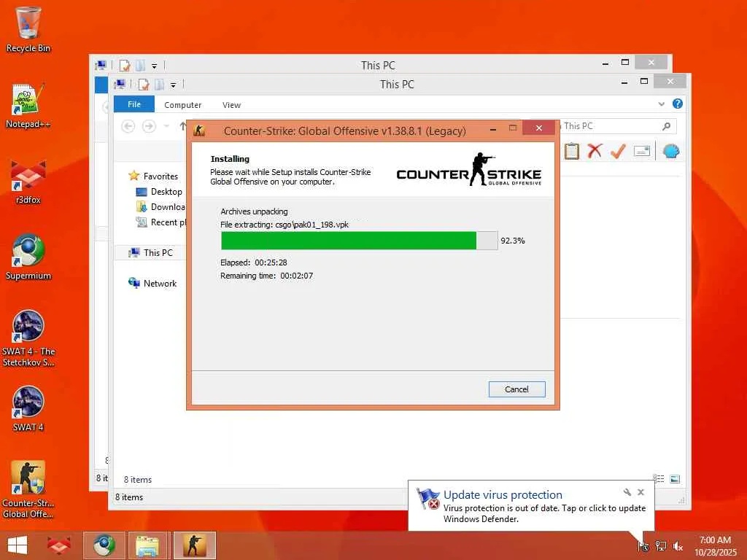Viewport: 747px width, 560px height.
Task: Dismiss the virus protection notification with X
Action: pyautogui.click(x=640, y=492)
